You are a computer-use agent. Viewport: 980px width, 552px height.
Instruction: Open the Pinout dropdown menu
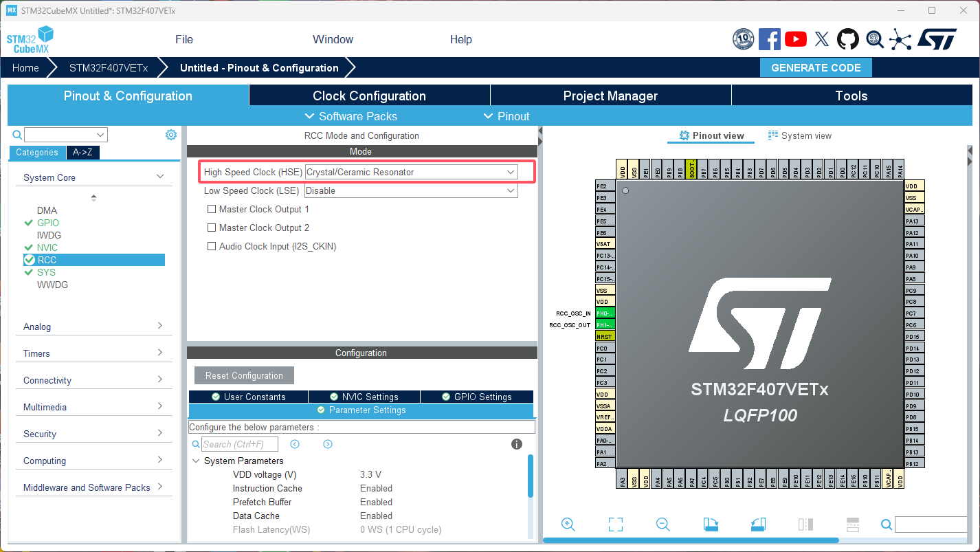click(506, 116)
